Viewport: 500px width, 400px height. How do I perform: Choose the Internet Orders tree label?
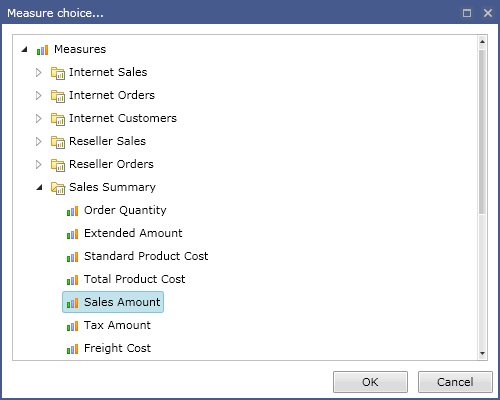(112, 95)
